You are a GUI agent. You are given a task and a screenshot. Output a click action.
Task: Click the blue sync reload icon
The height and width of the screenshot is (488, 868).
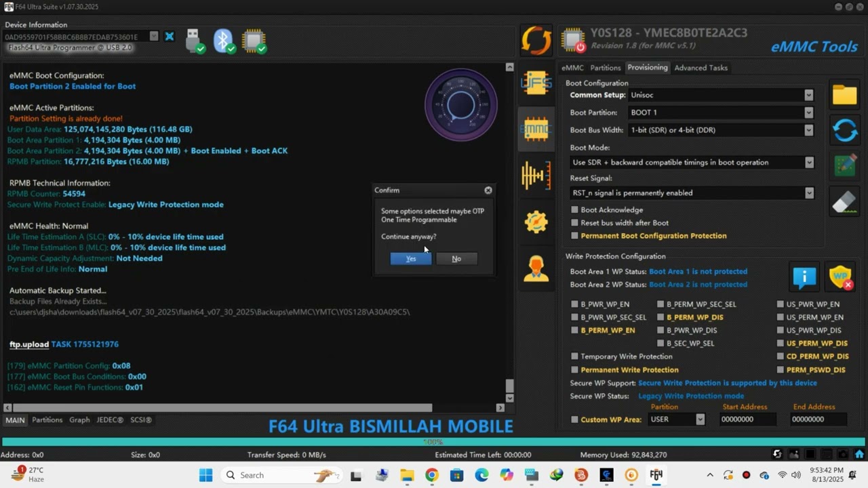(845, 130)
